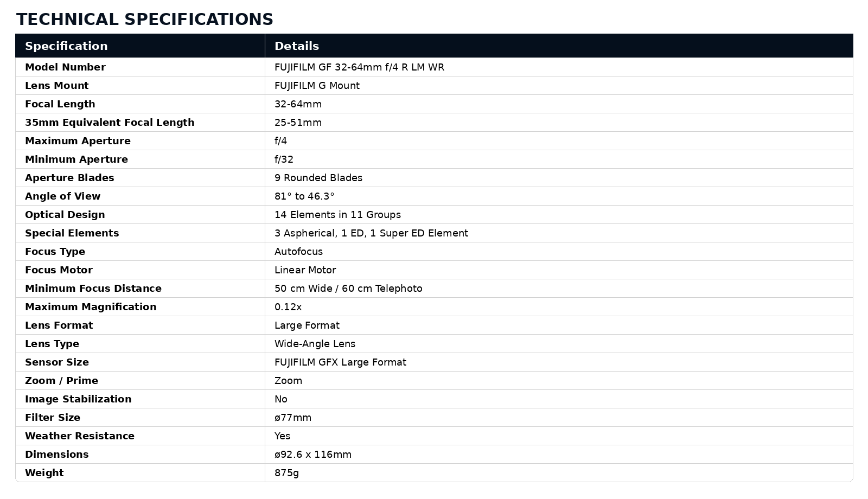This screenshot has height=499, width=868.
Task: Click the '0.12x' value
Action: coord(288,307)
